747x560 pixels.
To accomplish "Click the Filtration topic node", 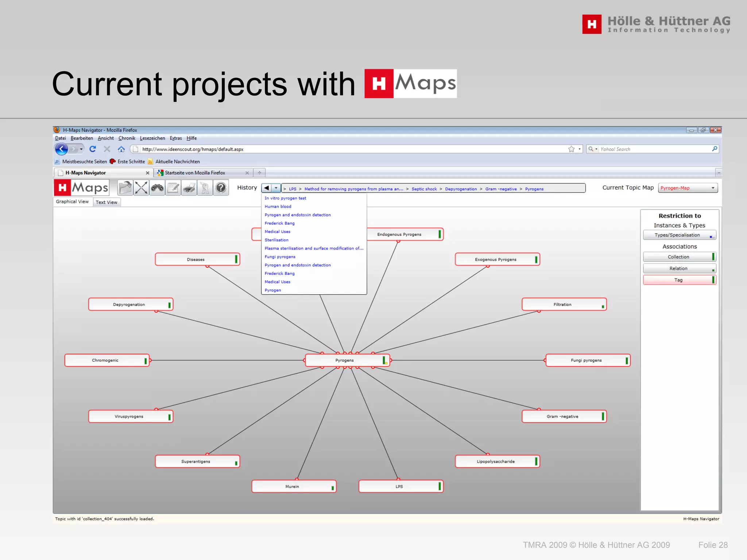I will [564, 304].
